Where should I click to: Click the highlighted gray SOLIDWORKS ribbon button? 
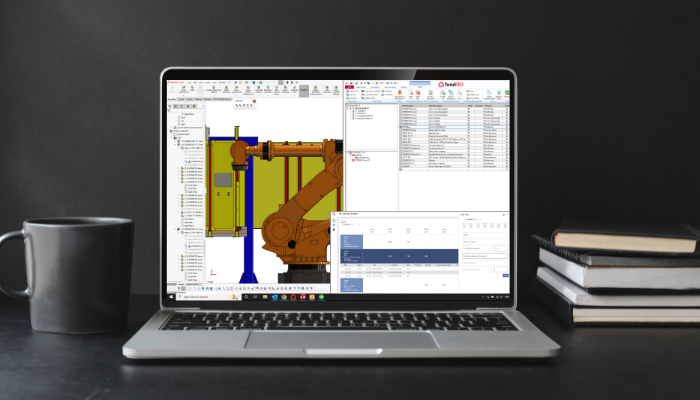304,91
